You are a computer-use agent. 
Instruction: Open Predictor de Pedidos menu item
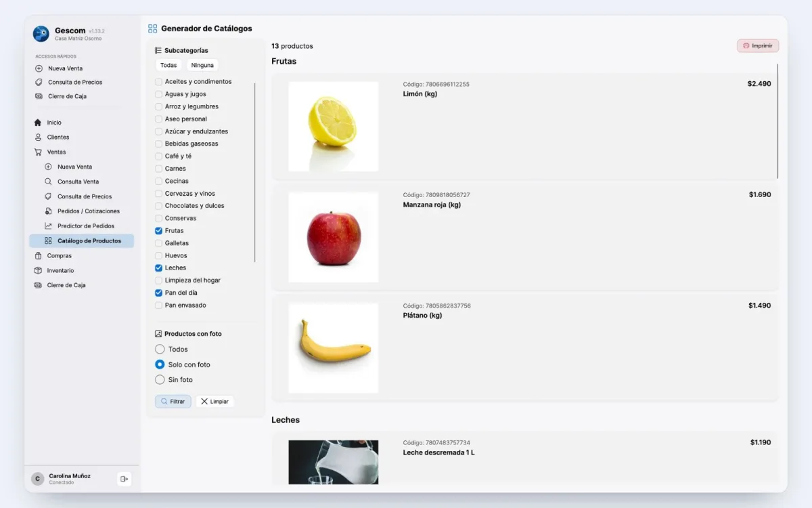point(81,226)
